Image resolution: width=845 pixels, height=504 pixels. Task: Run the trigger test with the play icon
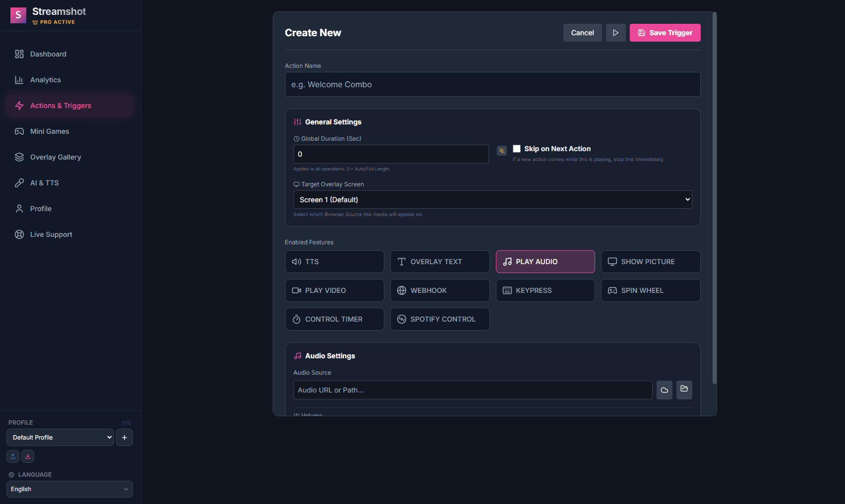615,32
